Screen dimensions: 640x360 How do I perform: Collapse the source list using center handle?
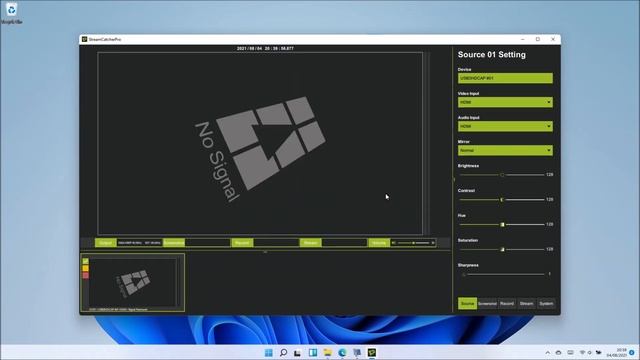tap(265, 252)
